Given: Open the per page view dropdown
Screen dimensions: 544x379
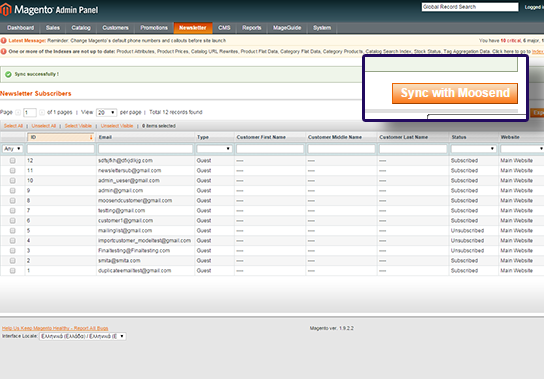Looking at the screenshot, I should tap(106, 112).
